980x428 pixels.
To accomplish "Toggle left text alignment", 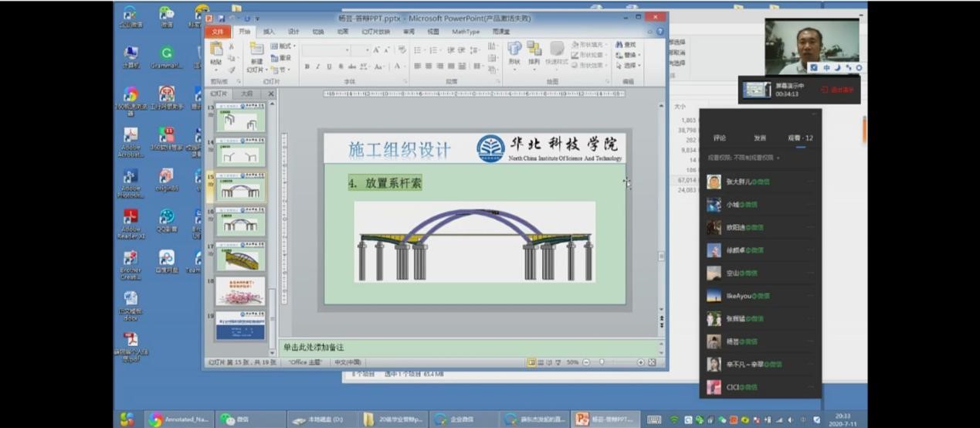I will [418, 66].
